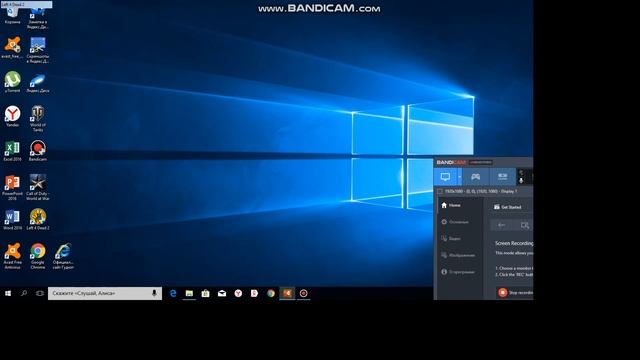Image resolution: width=640 pixels, height=360 pixels.
Task: Open Excel 2016 desktop shortcut
Action: pos(12,151)
